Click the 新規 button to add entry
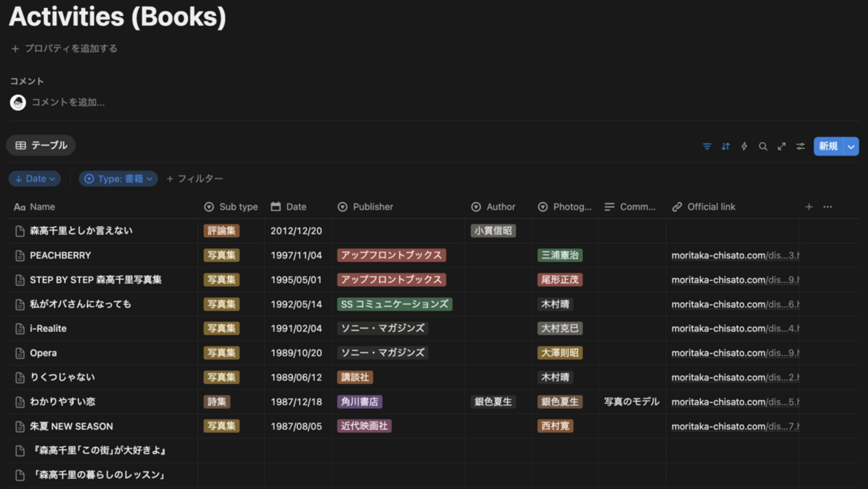This screenshot has width=868, height=489. [x=829, y=146]
